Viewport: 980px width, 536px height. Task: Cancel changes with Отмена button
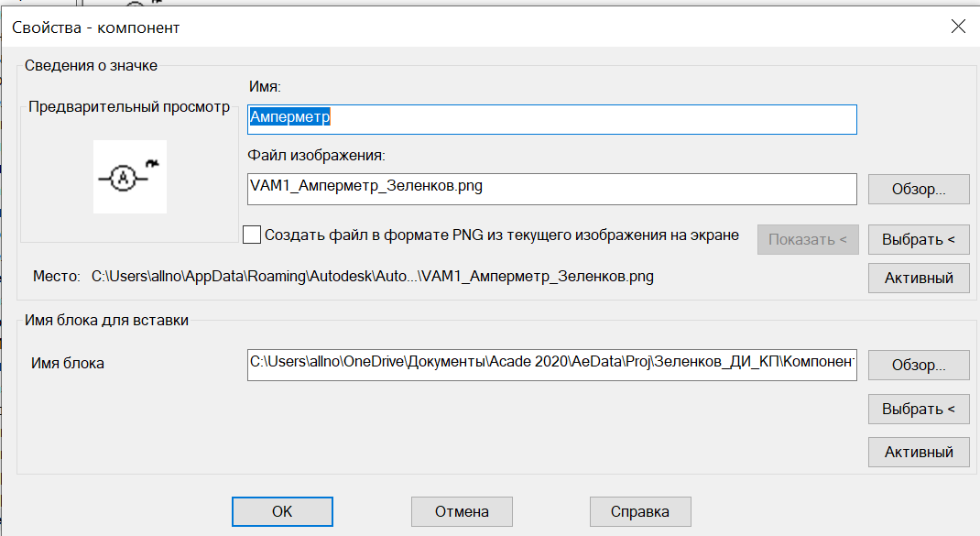pyautogui.click(x=462, y=511)
